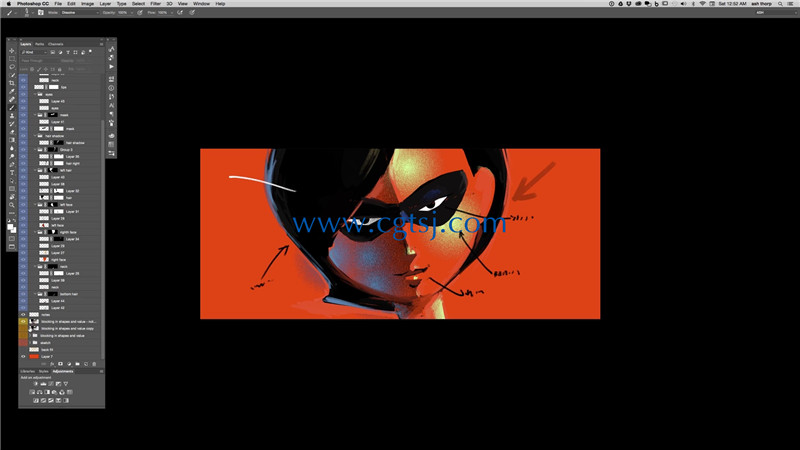Add a Brightness/Contrast adjustment
800x450 pixels.
pyautogui.click(x=36, y=384)
